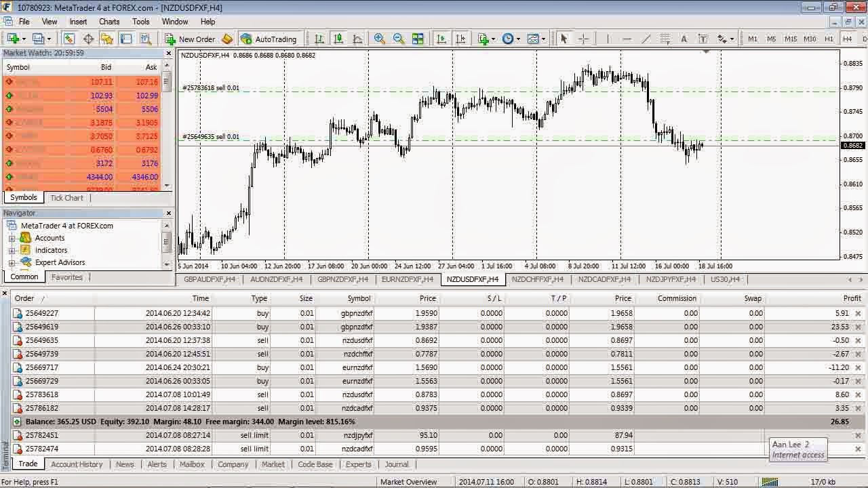
Task: Switch chart to Line Chart icon
Action: (357, 39)
